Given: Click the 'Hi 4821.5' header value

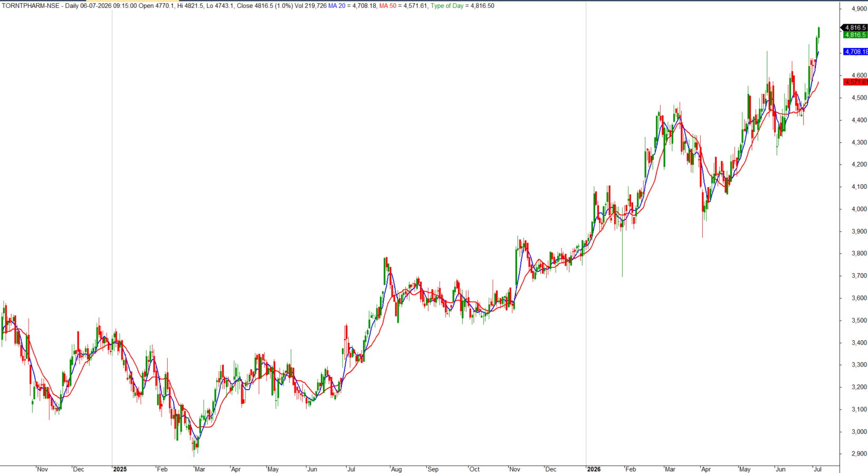Looking at the screenshot, I should coord(190,6).
